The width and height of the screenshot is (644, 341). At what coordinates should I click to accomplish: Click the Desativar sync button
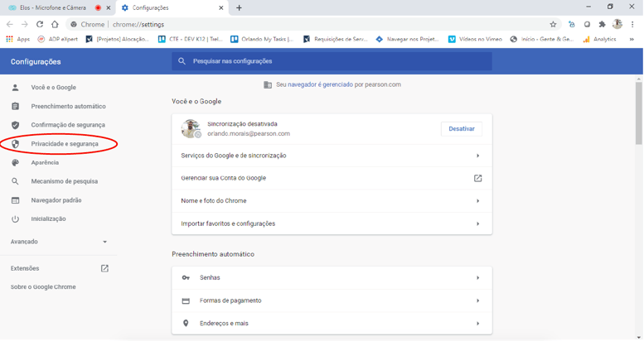click(461, 129)
